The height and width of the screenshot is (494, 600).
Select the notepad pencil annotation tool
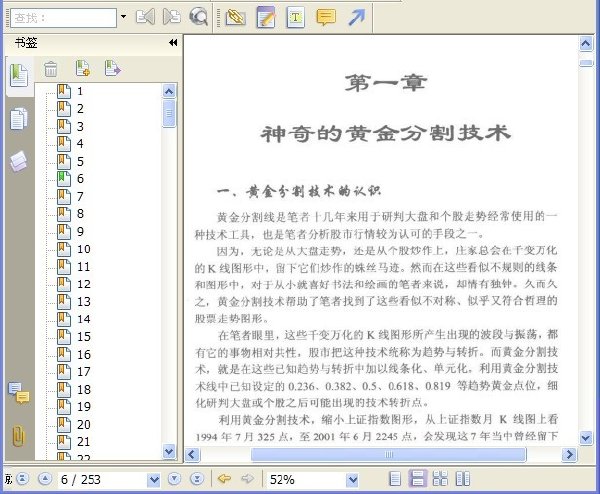(266, 17)
